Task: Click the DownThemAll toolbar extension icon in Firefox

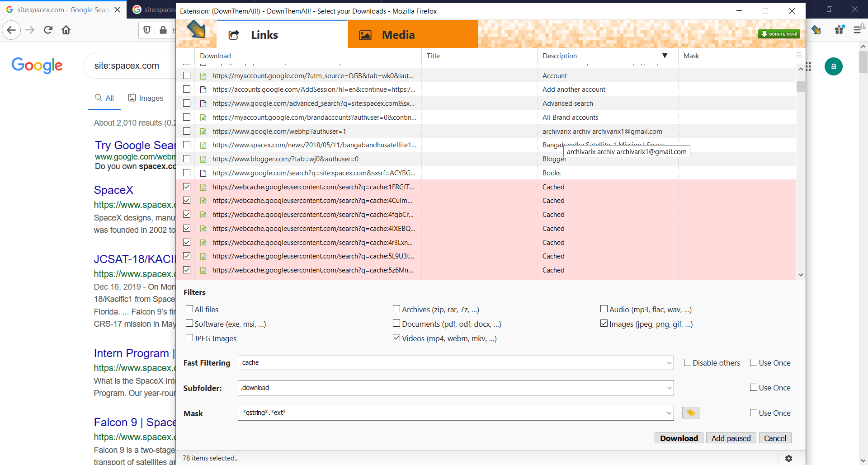Action: [816, 30]
